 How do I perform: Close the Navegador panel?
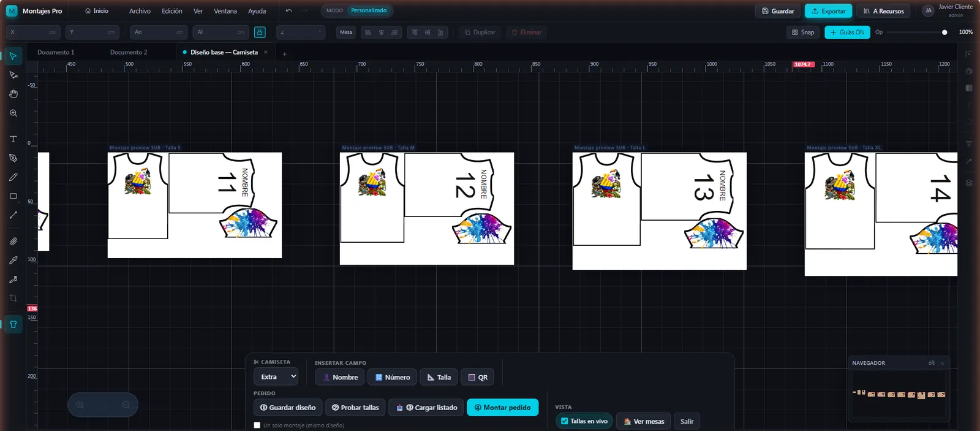[x=942, y=364]
